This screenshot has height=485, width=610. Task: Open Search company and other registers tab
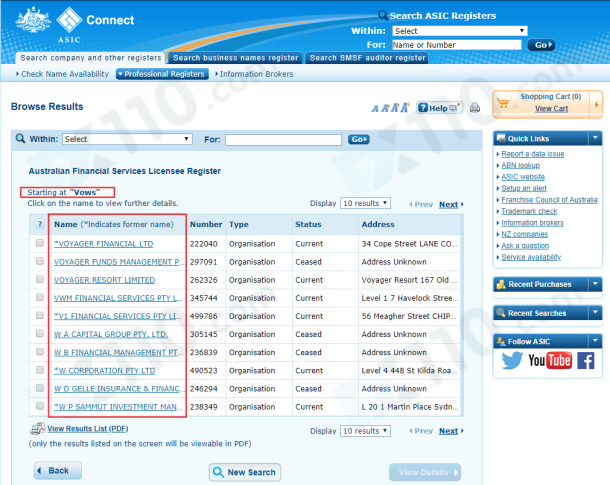click(91, 58)
